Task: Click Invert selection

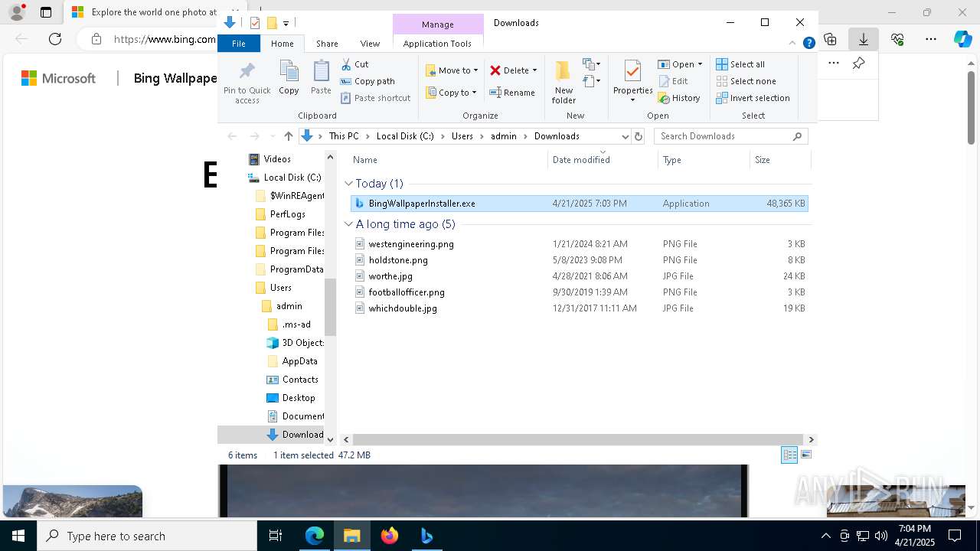Action: 753,98
